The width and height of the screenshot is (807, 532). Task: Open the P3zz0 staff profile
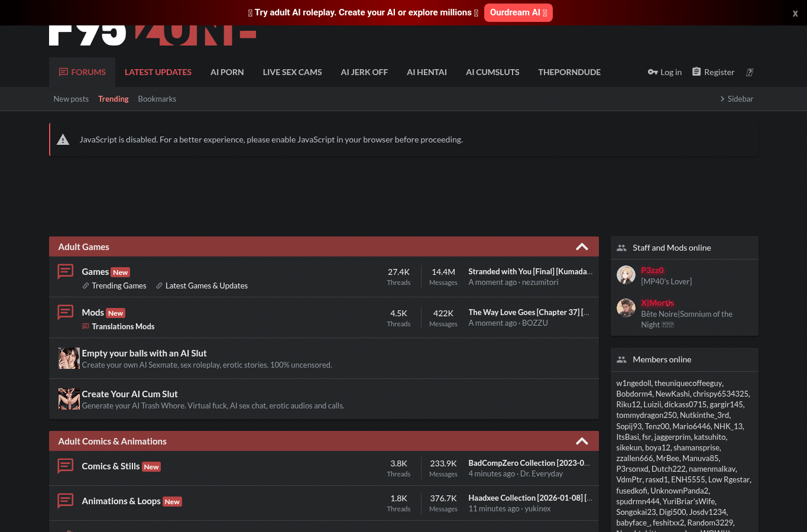[x=652, y=270]
